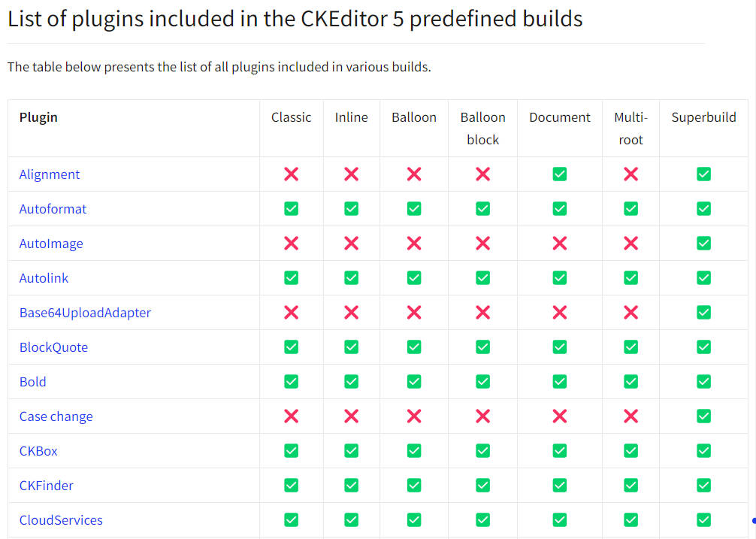Click green checkmark for Alignment under Document

559,174
